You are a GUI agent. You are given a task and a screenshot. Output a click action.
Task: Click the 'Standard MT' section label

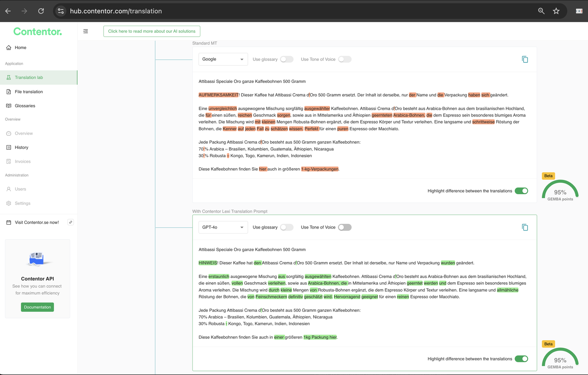click(x=205, y=43)
